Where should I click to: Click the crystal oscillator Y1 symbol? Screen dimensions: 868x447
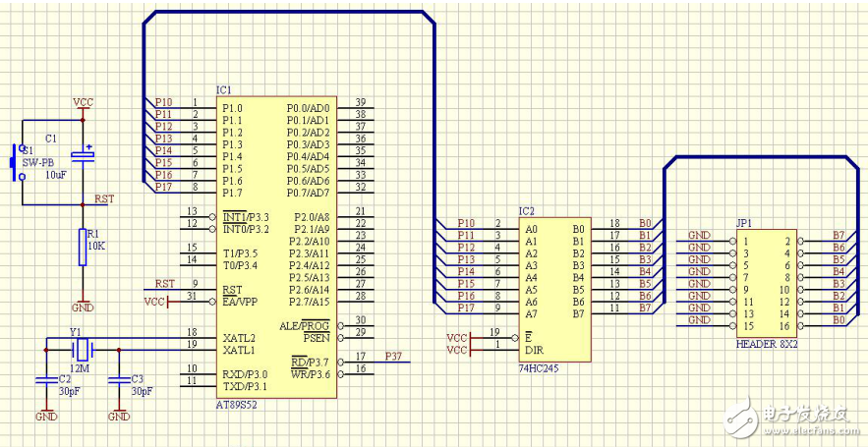pos(83,347)
